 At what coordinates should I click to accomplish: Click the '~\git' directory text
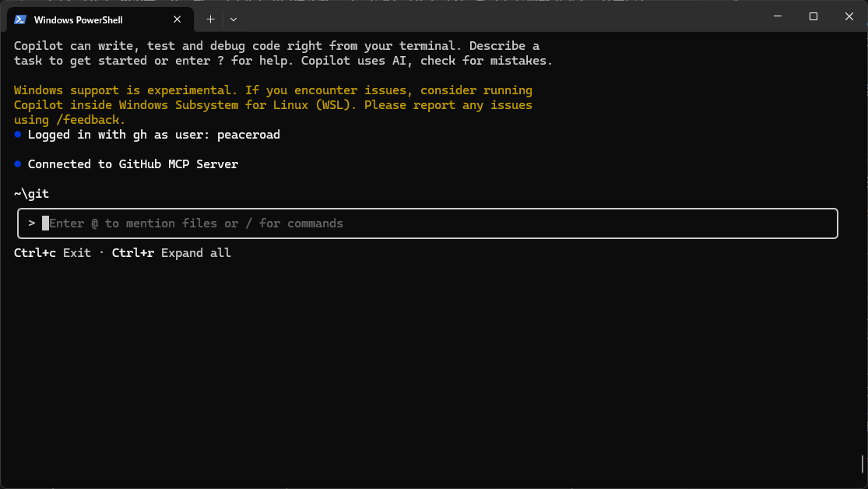point(32,194)
